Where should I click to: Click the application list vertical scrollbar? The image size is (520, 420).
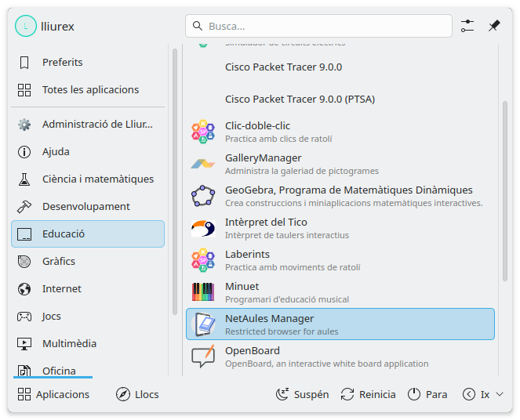(505, 192)
